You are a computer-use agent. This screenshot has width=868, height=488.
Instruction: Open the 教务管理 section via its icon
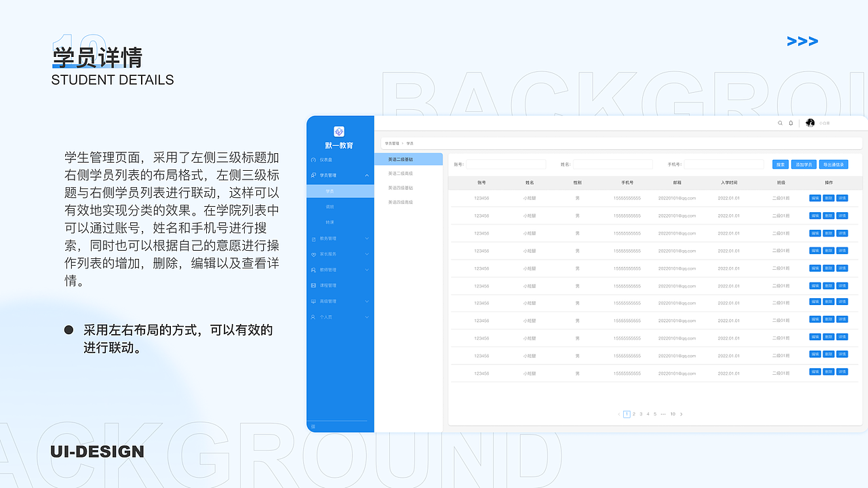click(312, 239)
